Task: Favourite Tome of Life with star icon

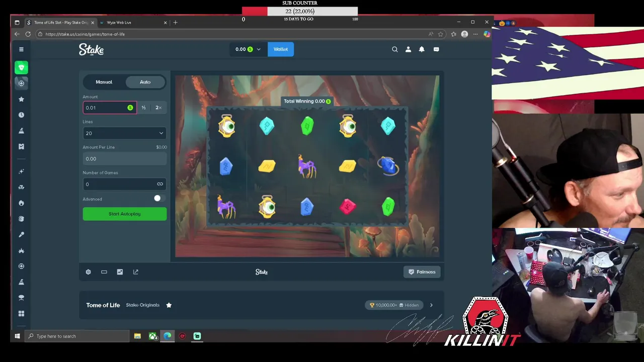Action: click(x=169, y=305)
